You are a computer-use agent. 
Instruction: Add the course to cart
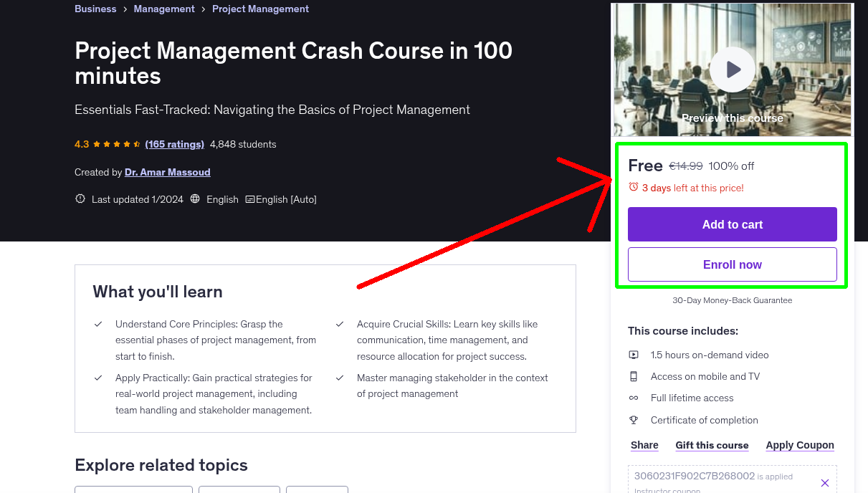tap(732, 224)
